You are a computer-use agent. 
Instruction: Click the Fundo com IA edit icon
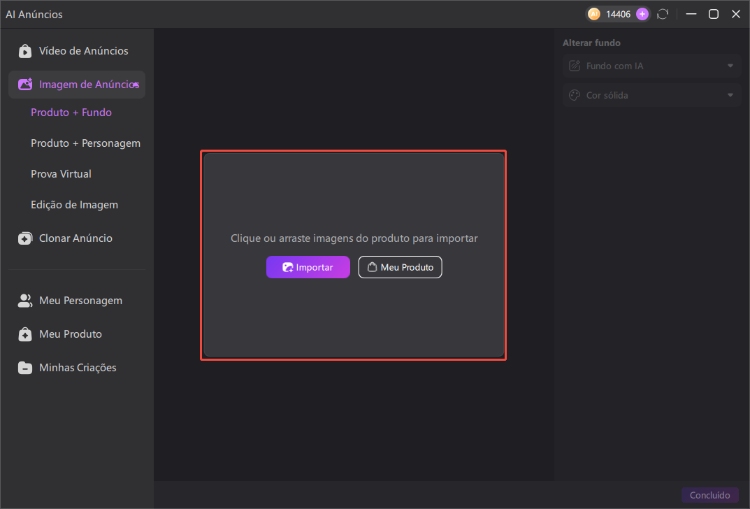pos(574,66)
